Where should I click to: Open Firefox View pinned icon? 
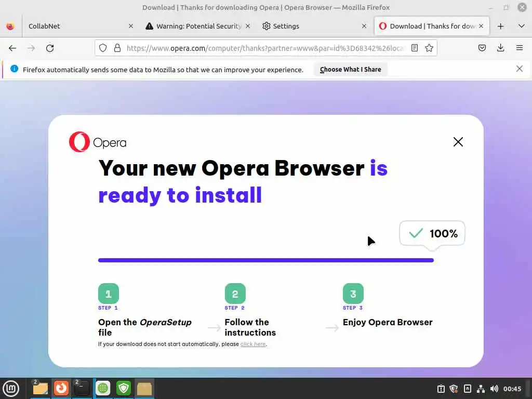click(x=10, y=26)
